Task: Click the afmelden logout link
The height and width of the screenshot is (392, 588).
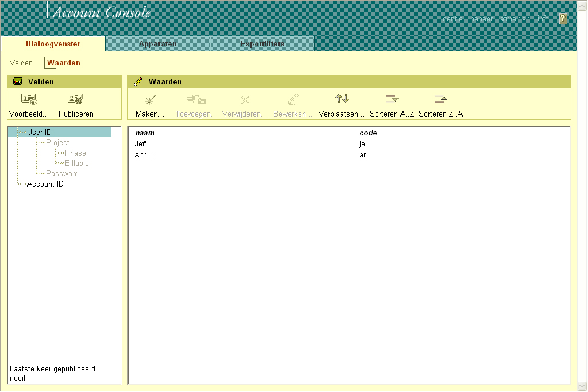Action: pos(515,19)
